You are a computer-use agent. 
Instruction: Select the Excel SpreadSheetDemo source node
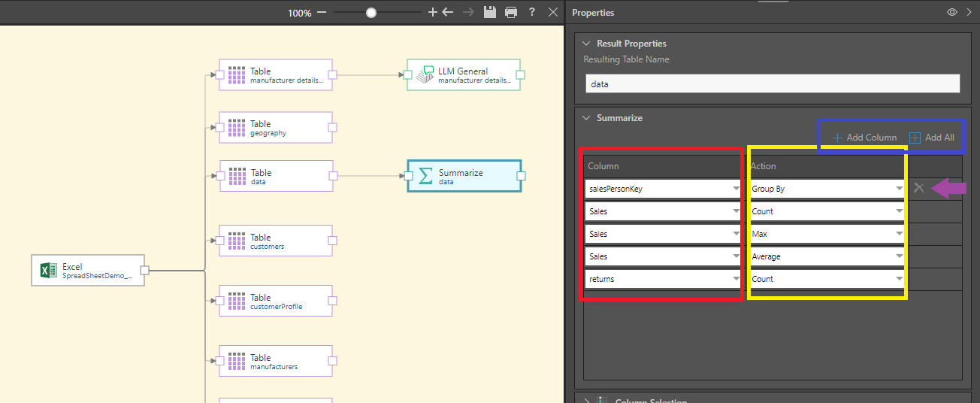[89, 271]
